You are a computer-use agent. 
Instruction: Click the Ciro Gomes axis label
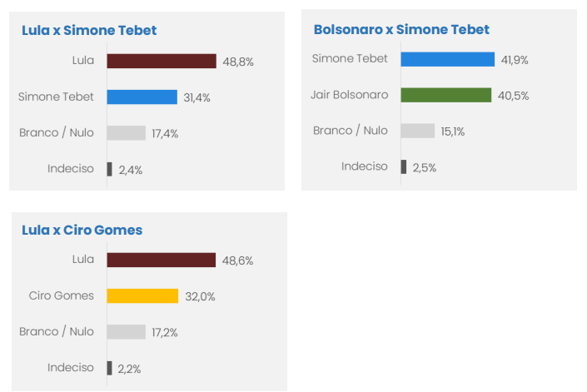point(62,295)
